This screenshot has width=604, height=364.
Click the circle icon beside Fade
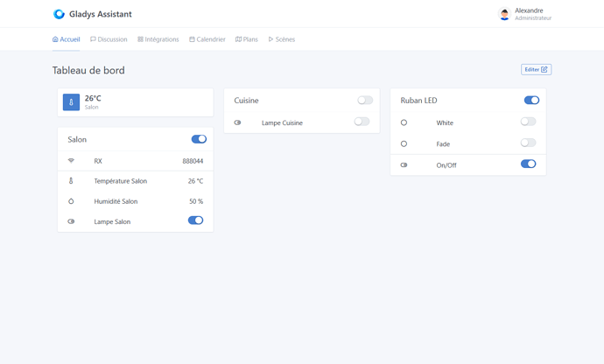(404, 143)
